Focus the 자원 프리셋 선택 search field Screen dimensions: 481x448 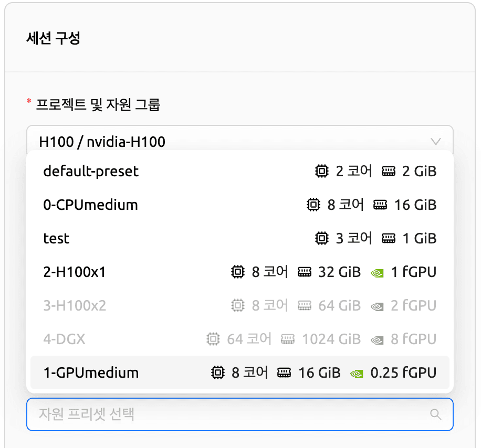[226, 414]
